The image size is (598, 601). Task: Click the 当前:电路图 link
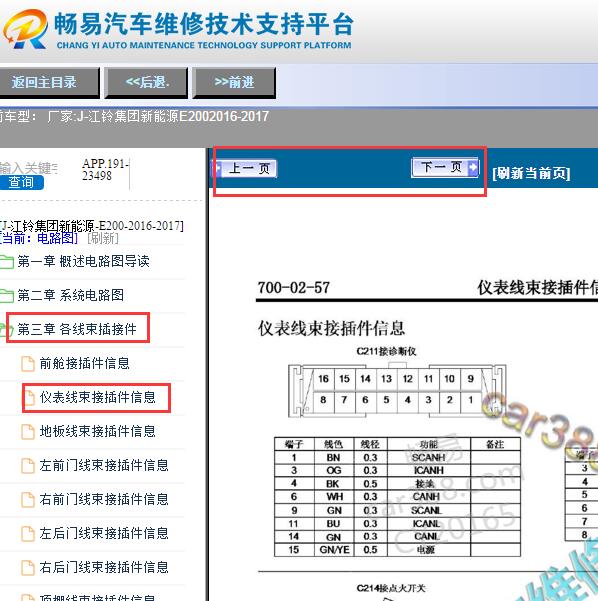[39, 238]
